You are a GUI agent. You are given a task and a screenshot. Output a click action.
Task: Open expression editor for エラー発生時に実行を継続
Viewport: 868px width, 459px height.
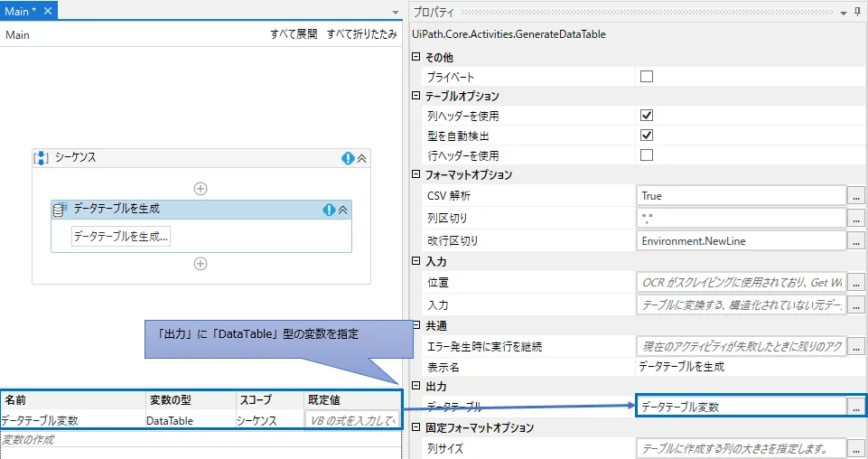tap(856, 347)
